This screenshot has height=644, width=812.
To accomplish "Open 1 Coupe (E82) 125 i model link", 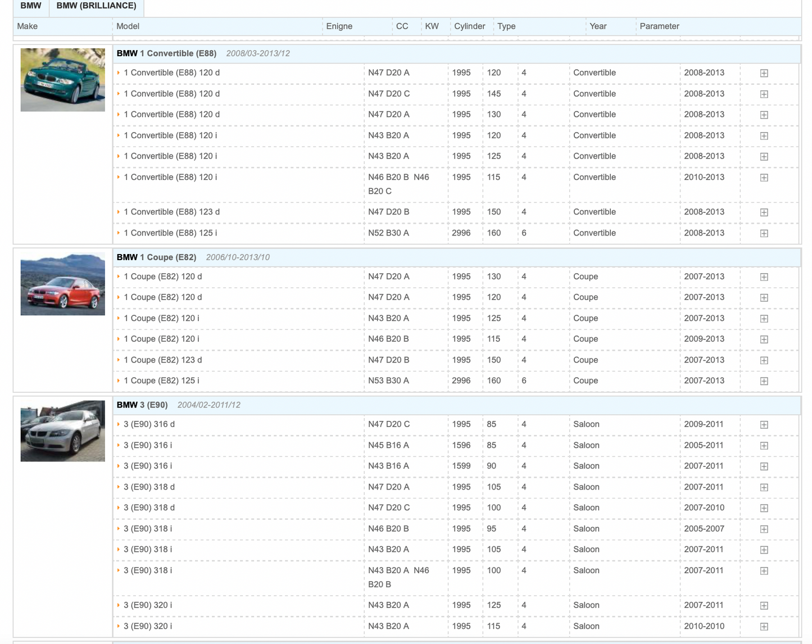I will 161,381.
